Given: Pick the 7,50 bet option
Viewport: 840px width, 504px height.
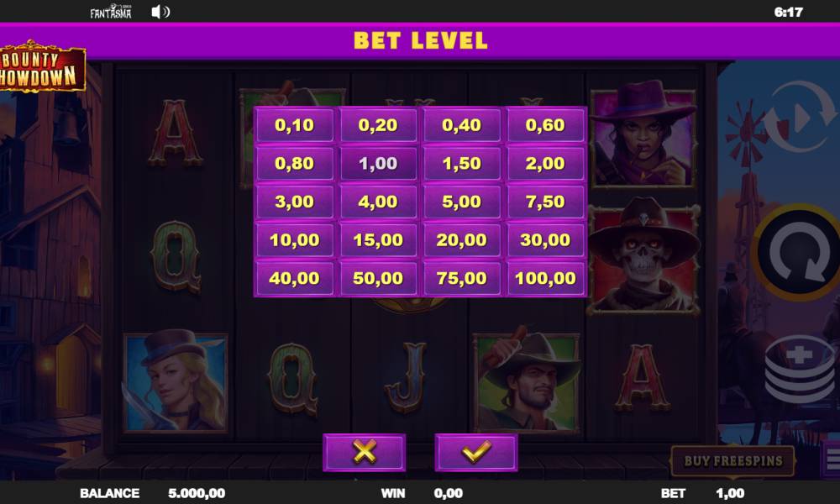Looking at the screenshot, I should coord(545,202).
